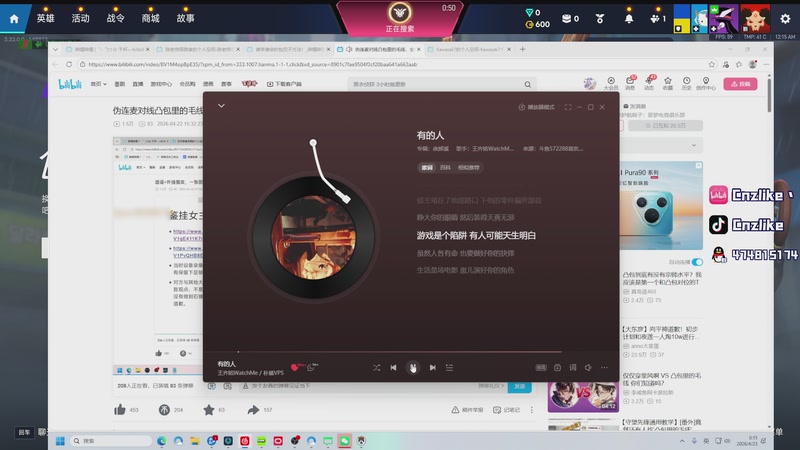Screen dimensions: 800x450
Task: Open game client settings gear
Action: [785, 19]
